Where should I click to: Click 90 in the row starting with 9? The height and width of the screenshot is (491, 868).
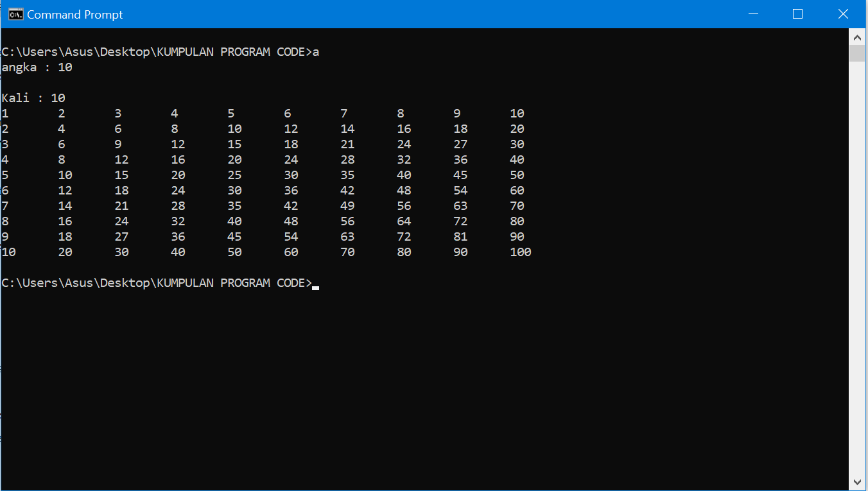tap(517, 237)
